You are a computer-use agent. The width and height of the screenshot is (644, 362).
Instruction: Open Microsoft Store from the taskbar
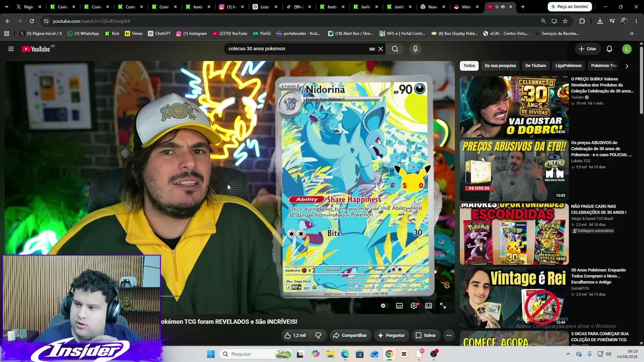coord(360,354)
